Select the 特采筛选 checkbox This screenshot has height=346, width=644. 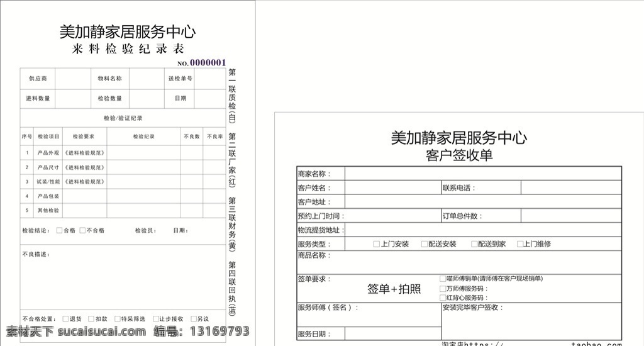coord(117,319)
